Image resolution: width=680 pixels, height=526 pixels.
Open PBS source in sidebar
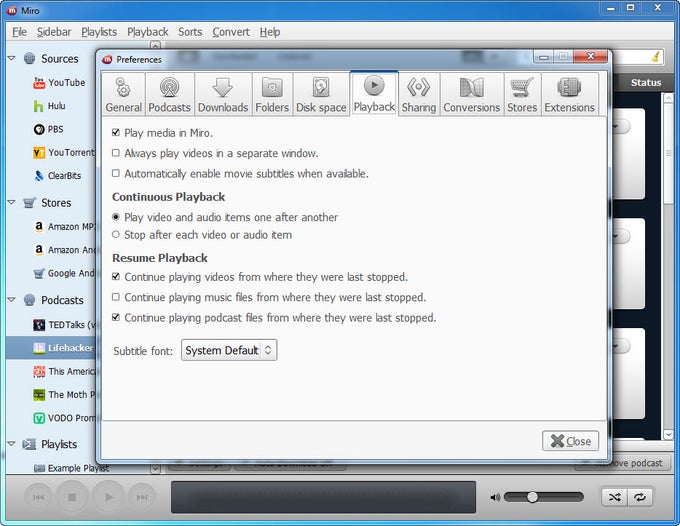click(49, 129)
